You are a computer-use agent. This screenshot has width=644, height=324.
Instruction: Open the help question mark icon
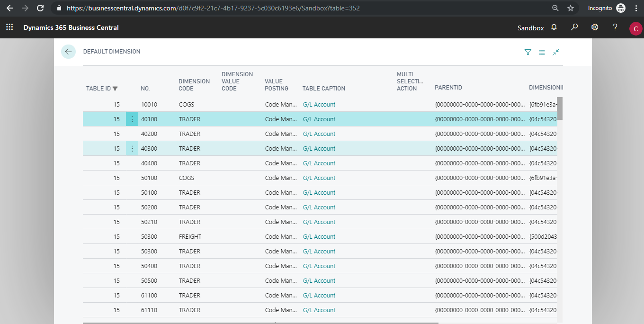(x=615, y=27)
